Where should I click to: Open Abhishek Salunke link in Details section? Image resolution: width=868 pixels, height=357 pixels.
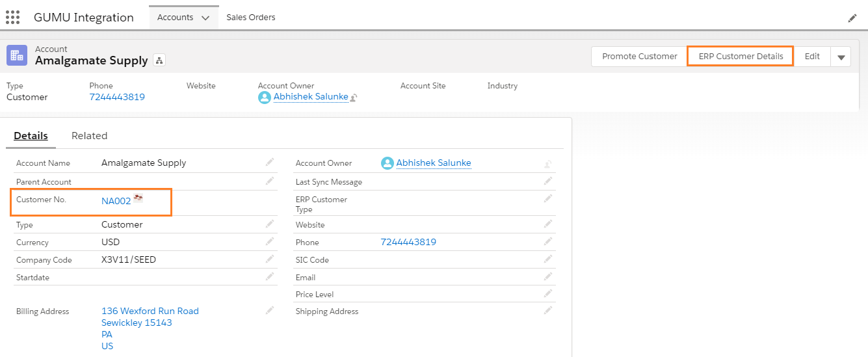pyautogui.click(x=434, y=163)
